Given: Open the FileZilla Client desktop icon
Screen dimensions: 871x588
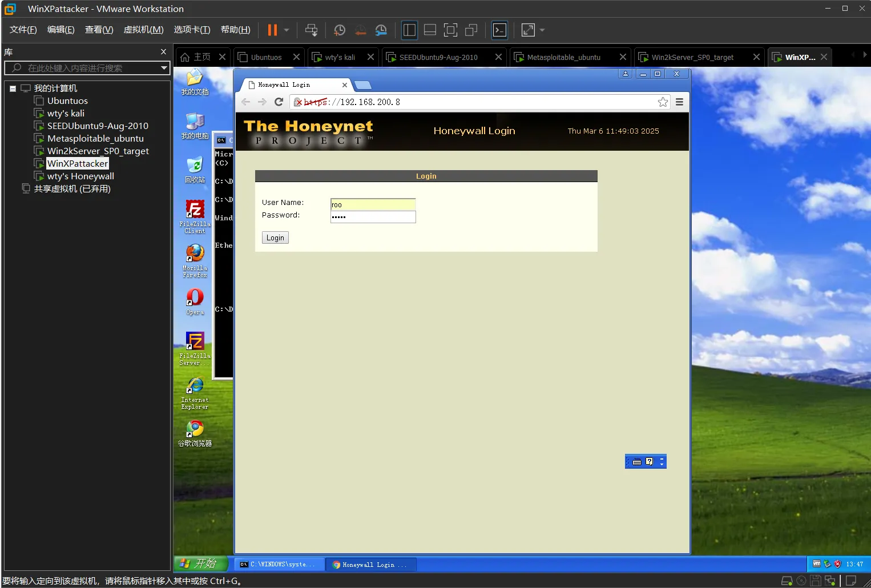Looking at the screenshot, I should pos(195,216).
